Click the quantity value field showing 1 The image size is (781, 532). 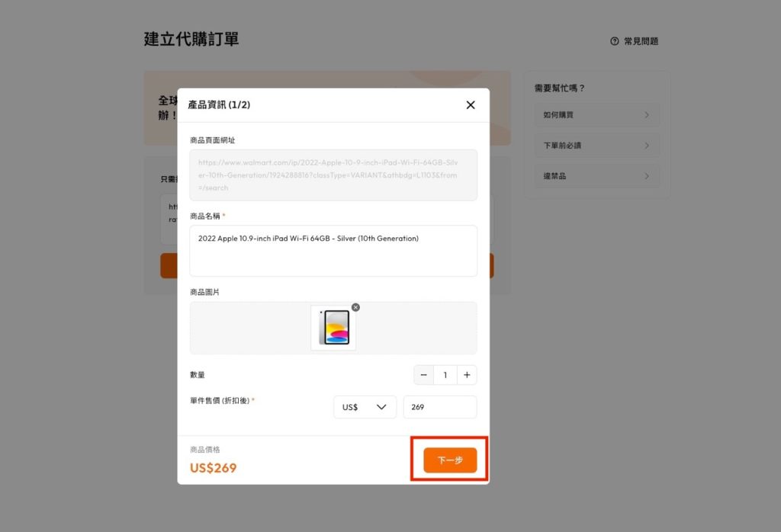pos(445,375)
